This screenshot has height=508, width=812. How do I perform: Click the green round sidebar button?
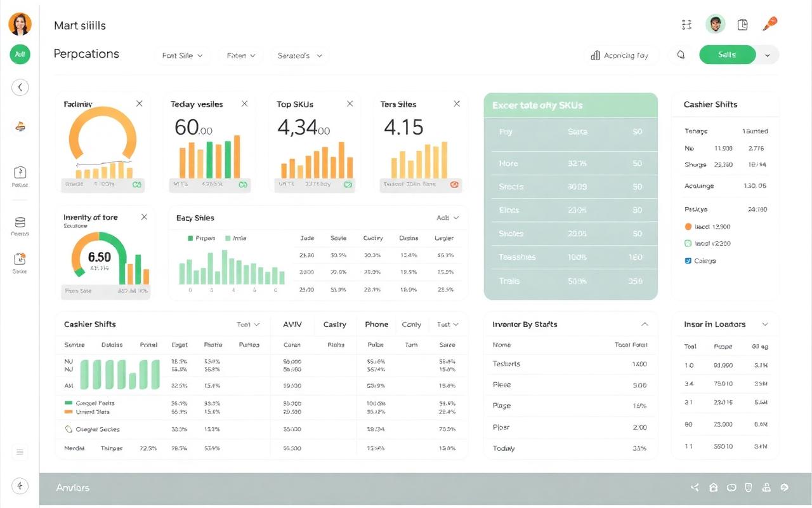tap(20, 55)
